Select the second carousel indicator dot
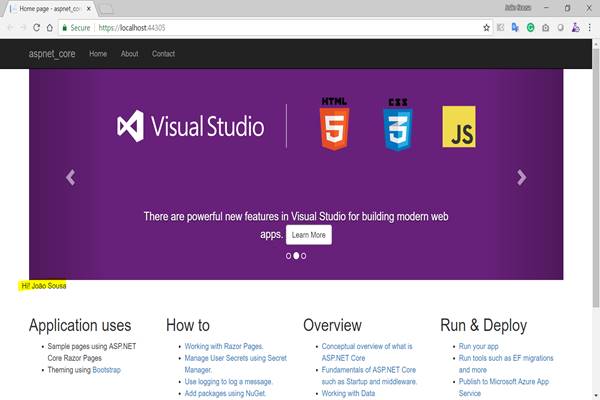Screen dimensions: 600x400 coord(296,256)
